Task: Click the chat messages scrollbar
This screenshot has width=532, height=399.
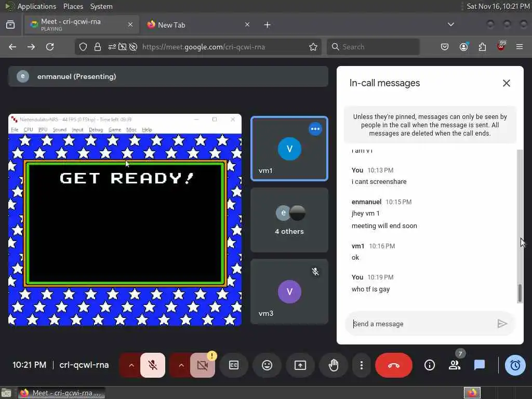Action: coord(520,294)
